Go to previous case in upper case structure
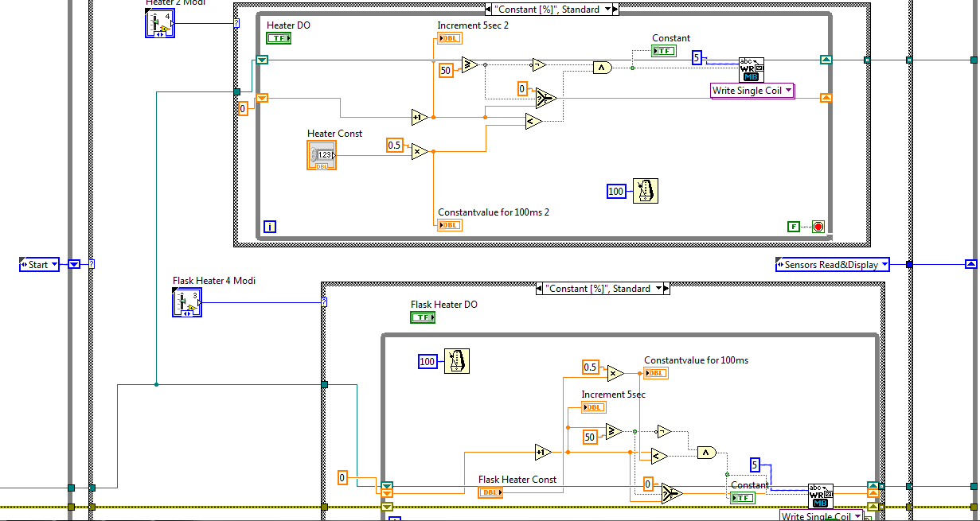Screen dimensions: 980x521 [488, 10]
